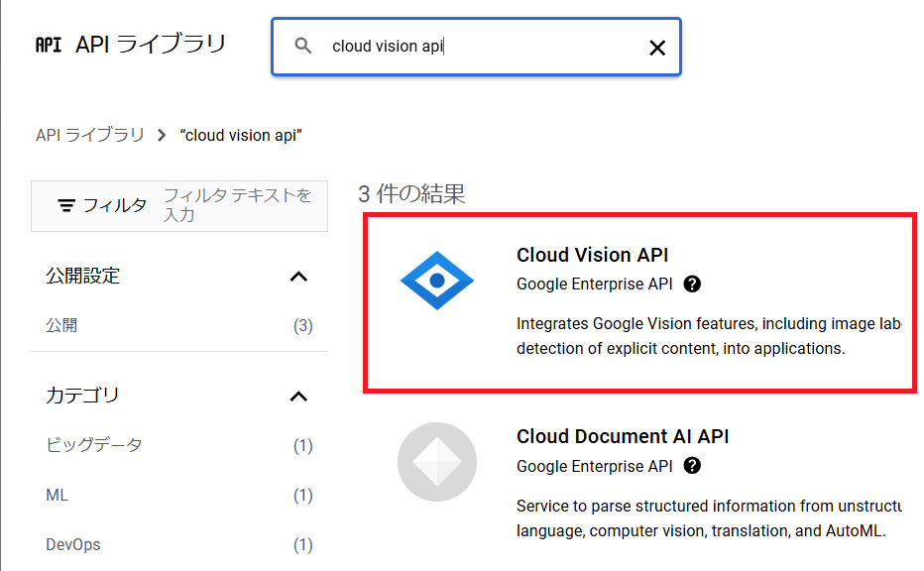Clear the search with the X icon
Viewport: 924px width, 571px height.
(x=657, y=48)
